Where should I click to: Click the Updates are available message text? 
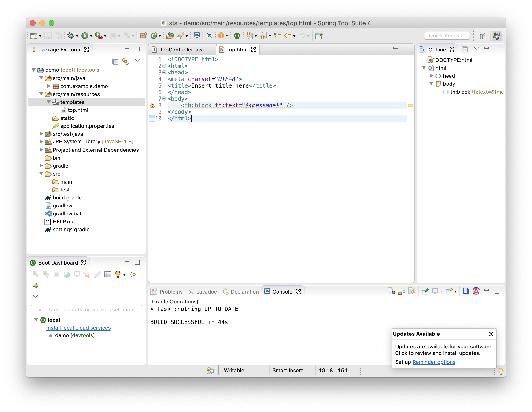pos(444,350)
